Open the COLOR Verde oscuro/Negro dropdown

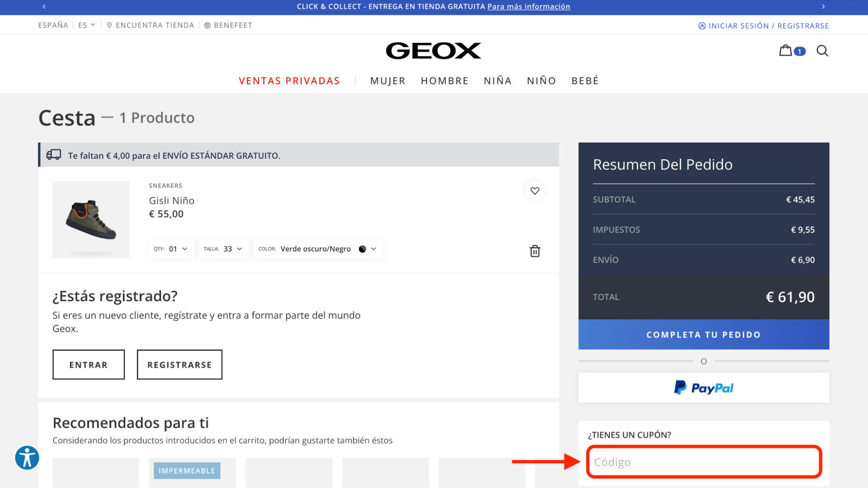click(318, 249)
